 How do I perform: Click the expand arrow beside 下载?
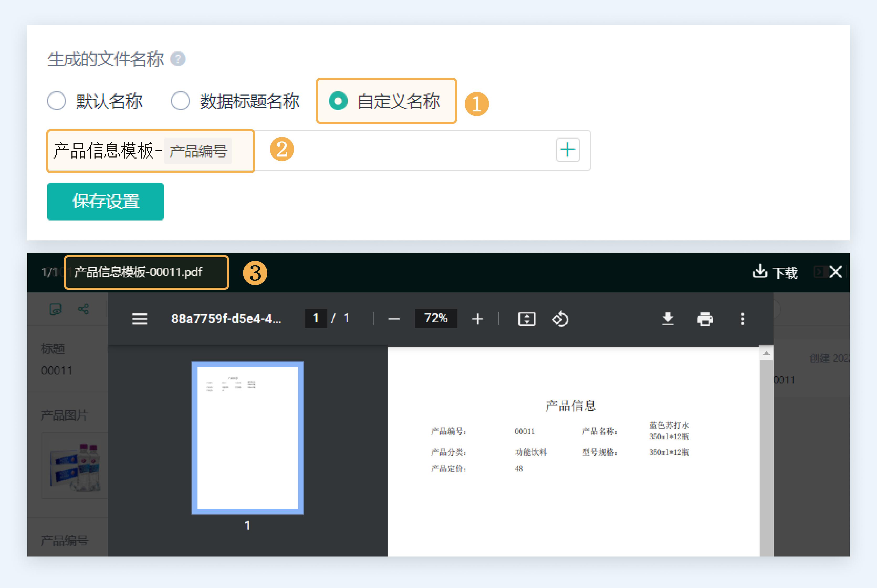pyautogui.click(x=819, y=273)
